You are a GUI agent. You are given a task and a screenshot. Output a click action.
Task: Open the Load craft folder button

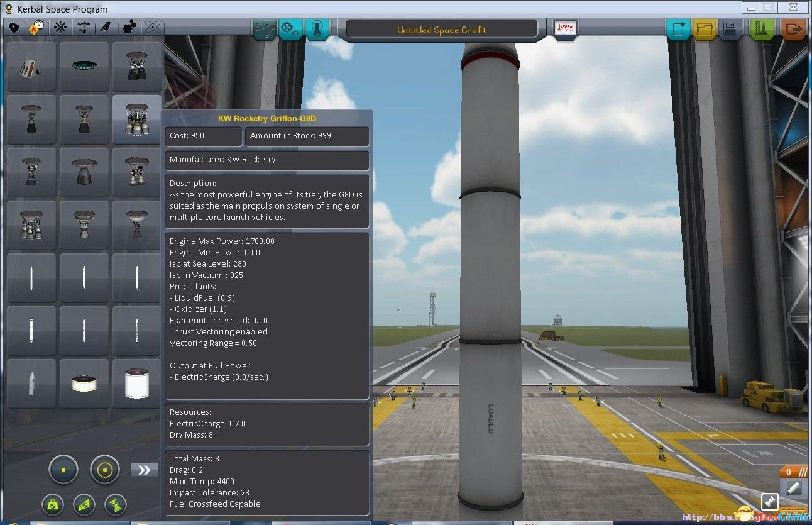click(x=705, y=29)
